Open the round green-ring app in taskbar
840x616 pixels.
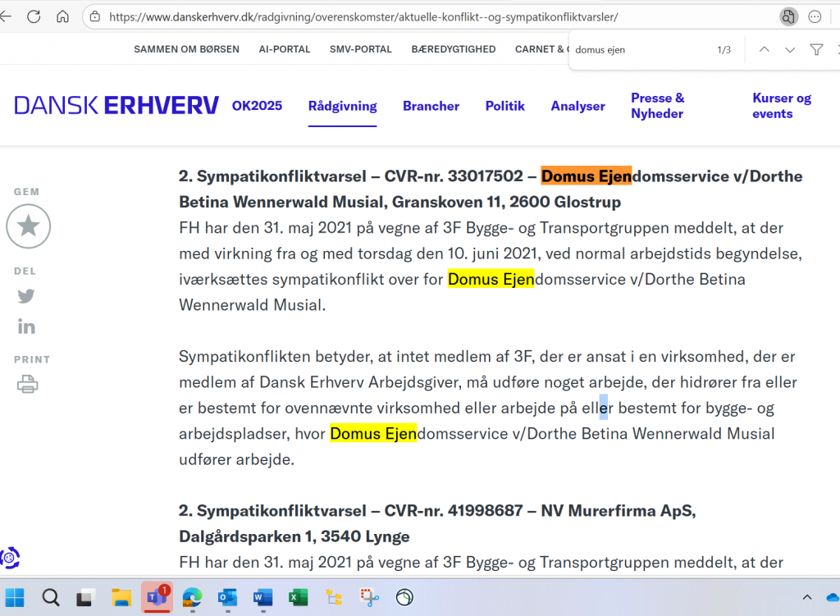404,597
